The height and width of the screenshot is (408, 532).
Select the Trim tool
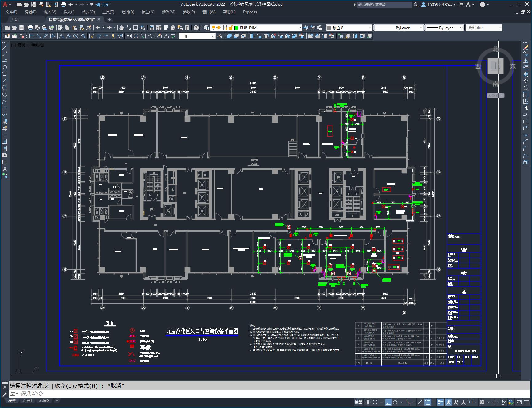point(526,108)
